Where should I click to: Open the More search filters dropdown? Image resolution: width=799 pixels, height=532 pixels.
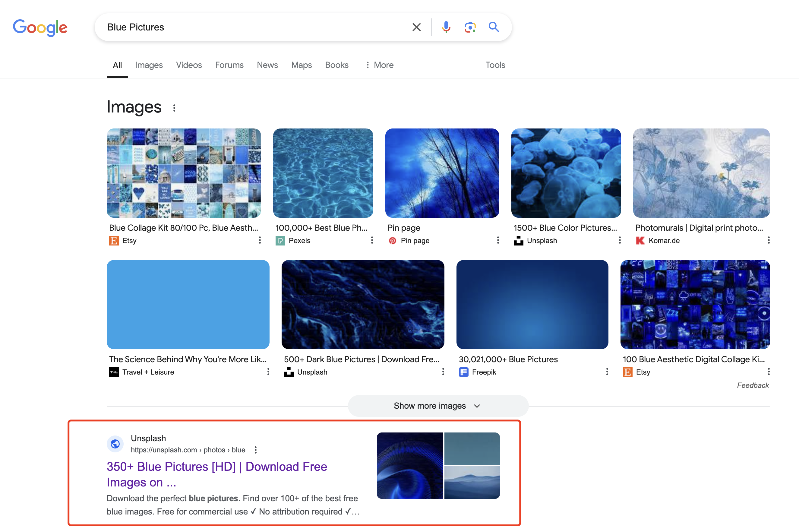pos(379,65)
